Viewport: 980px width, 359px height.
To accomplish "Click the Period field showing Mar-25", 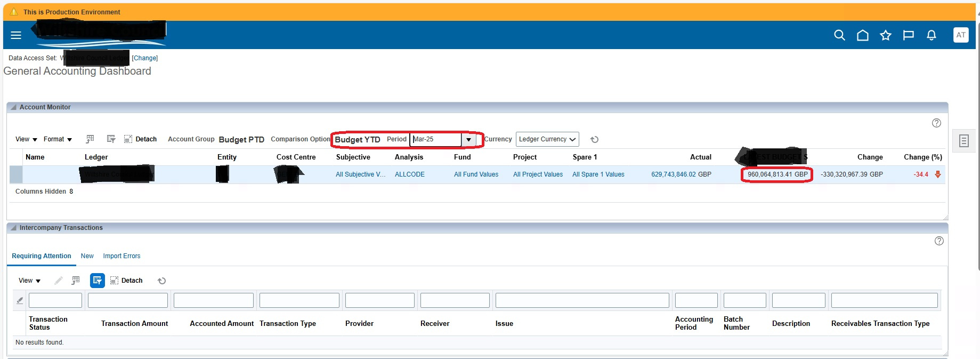I will (x=436, y=140).
